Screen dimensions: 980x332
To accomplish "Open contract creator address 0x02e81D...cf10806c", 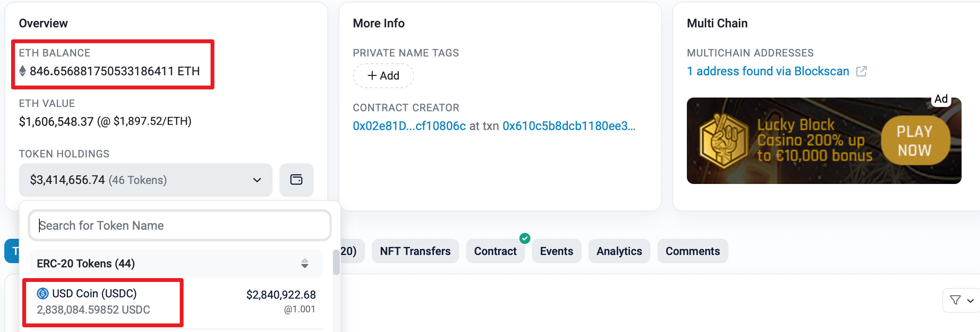I will tap(409, 126).
